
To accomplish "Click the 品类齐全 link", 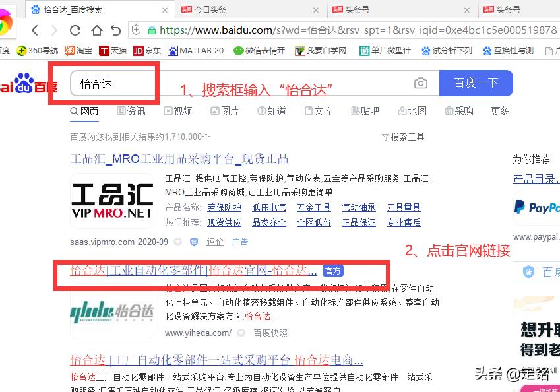I will pos(269,223).
